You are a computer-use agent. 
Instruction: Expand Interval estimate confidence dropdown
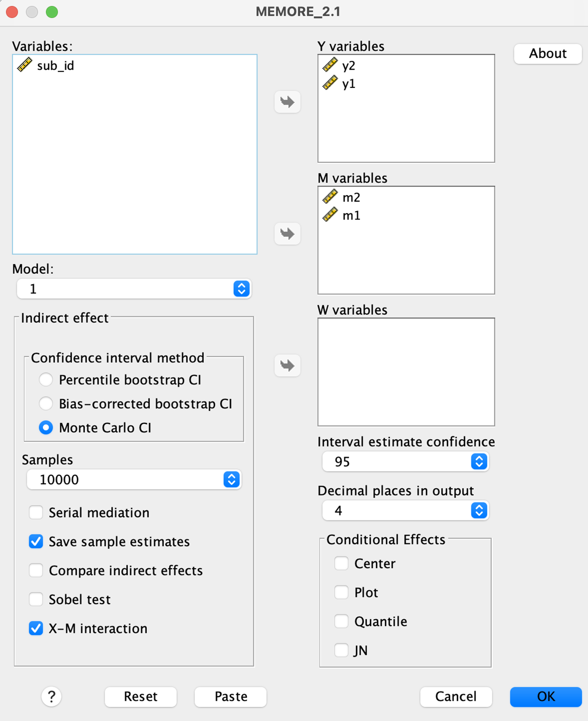[405, 461]
